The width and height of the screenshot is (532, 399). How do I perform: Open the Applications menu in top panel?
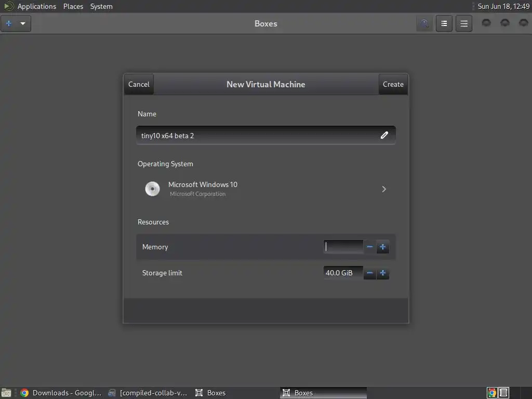pyautogui.click(x=37, y=6)
